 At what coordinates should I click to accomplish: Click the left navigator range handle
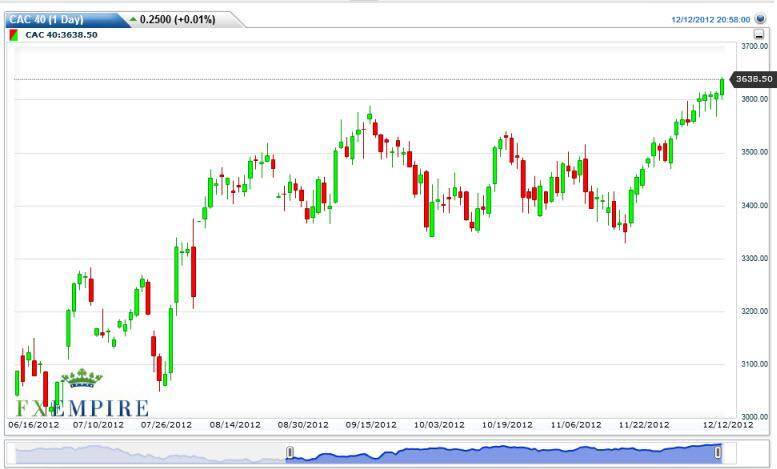coord(290,453)
